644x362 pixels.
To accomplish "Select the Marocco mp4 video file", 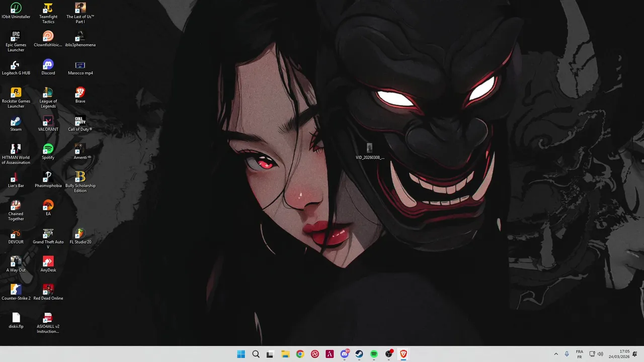I will click(x=80, y=67).
